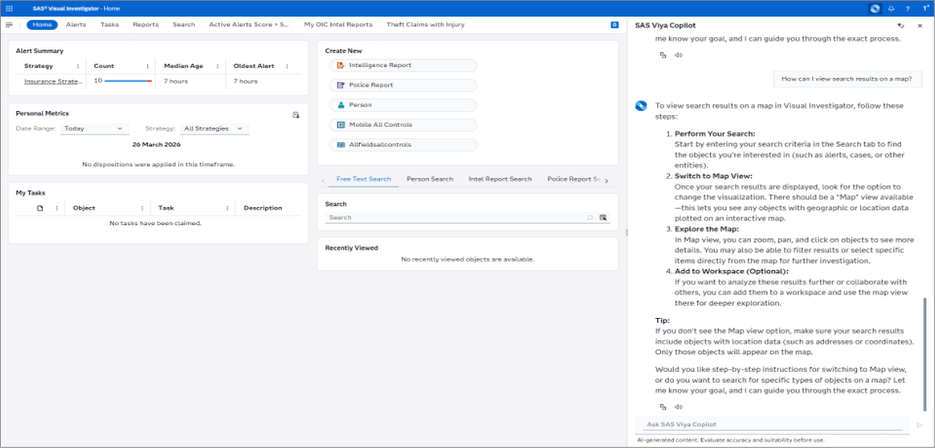
Task: Click the Copilot panel vertical scrollbar
Action: 925,354
